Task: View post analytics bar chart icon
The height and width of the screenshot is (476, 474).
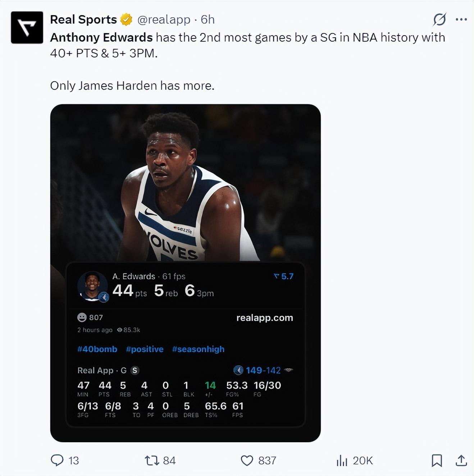Action: tap(342, 460)
